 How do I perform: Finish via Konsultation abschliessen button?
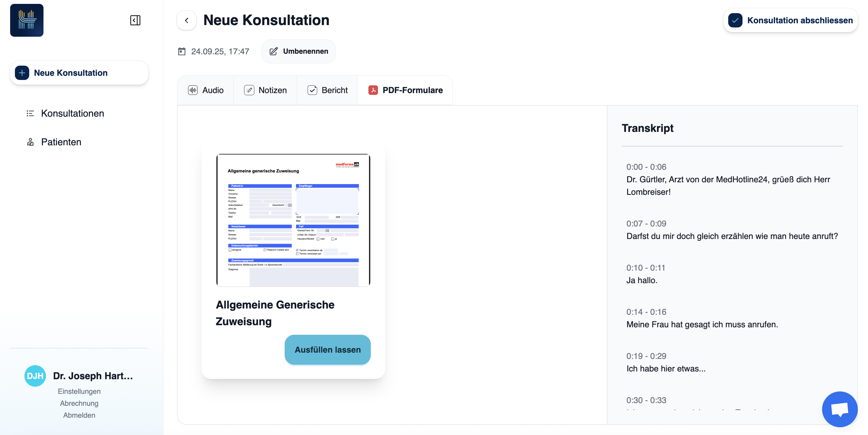[x=790, y=20]
